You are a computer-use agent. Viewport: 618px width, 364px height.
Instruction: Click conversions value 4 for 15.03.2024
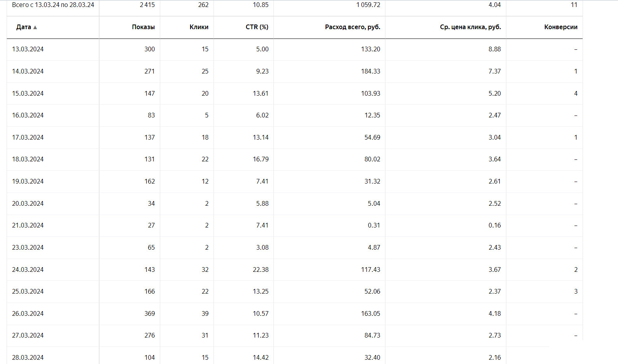click(576, 93)
